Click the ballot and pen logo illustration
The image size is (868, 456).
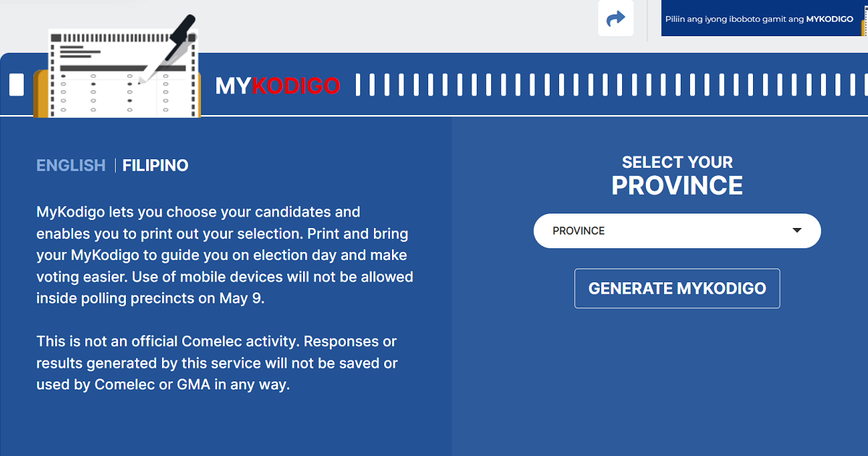pyautogui.click(x=117, y=67)
